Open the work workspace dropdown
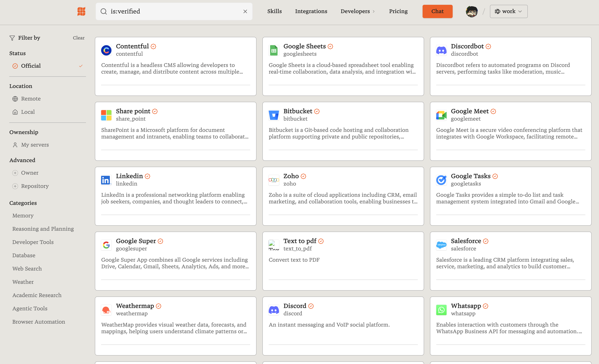599x364 pixels. click(509, 11)
